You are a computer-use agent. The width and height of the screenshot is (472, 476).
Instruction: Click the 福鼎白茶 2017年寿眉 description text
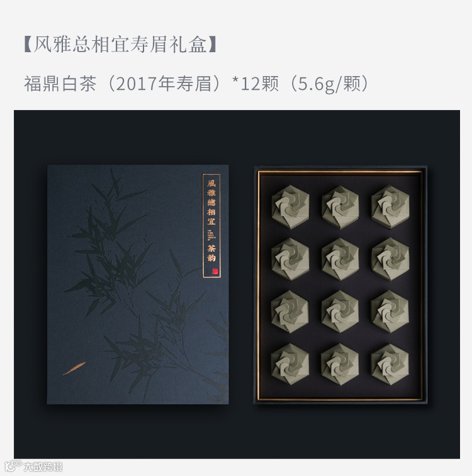click(197, 84)
